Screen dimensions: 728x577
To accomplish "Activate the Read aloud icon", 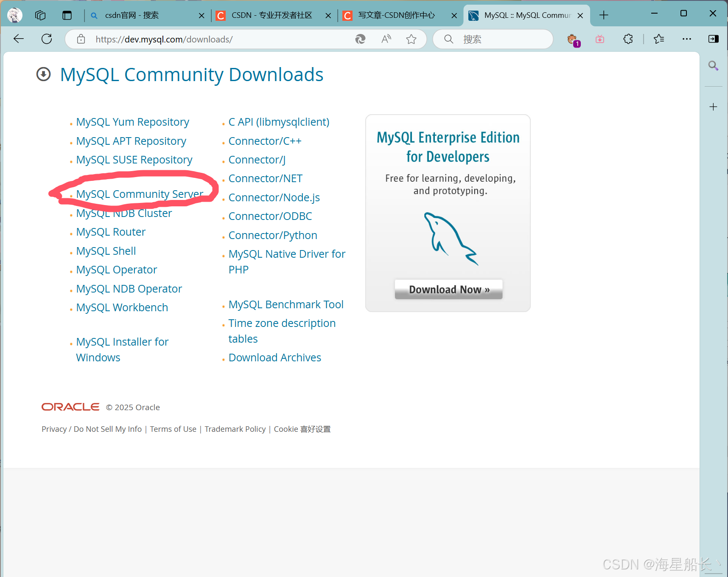I will tap(386, 39).
